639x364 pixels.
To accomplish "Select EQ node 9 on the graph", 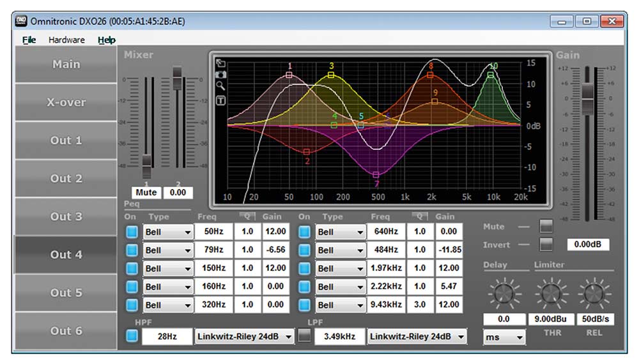I will pyautogui.click(x=435, y=102).
